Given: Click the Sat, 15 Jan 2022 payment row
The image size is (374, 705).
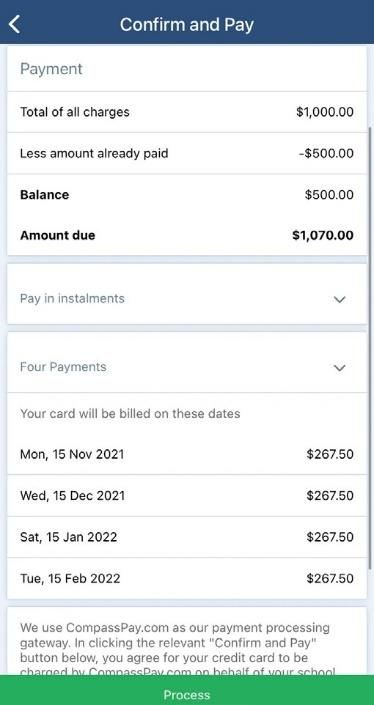Looking at the screenshot, I should 187,537.
